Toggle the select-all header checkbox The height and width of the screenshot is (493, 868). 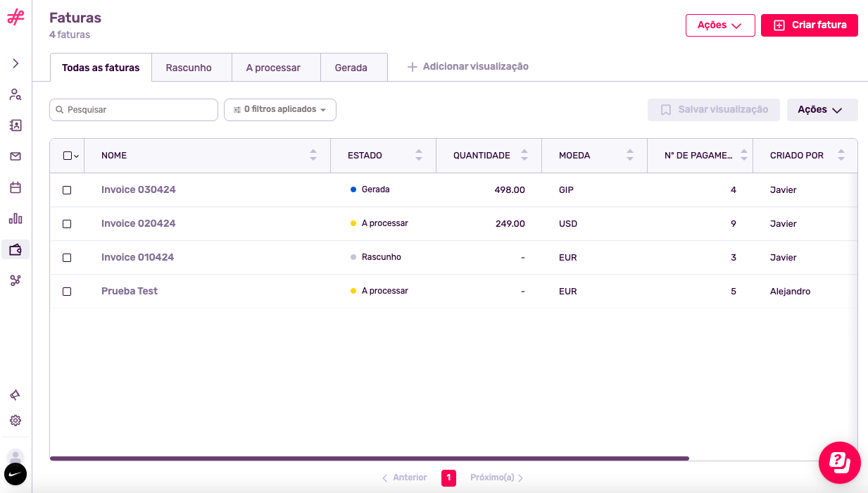(68, 156)
